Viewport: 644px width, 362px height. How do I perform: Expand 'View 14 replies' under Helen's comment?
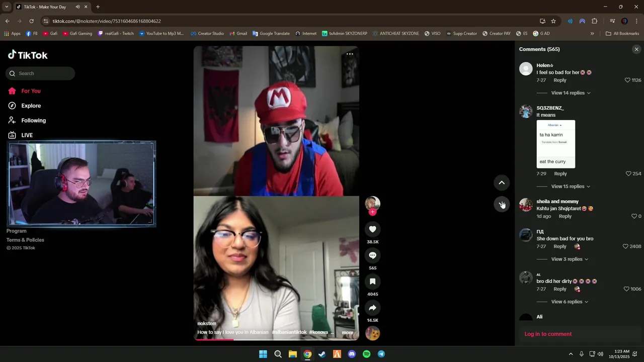click(x=571, y=93)
